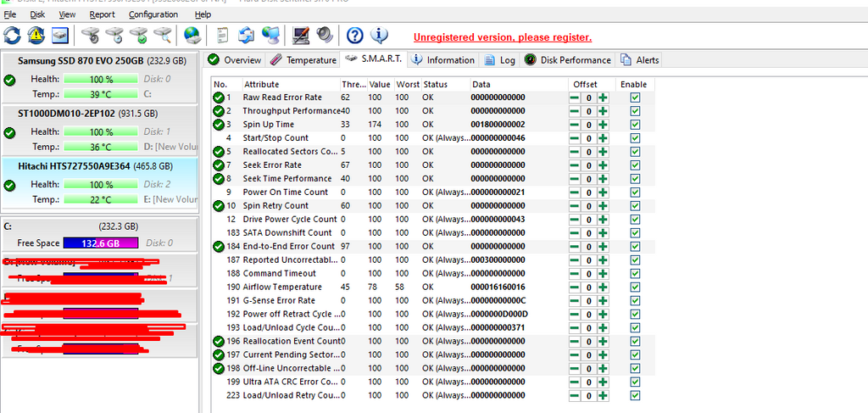Switch to the Disk Performance tab

568,60
